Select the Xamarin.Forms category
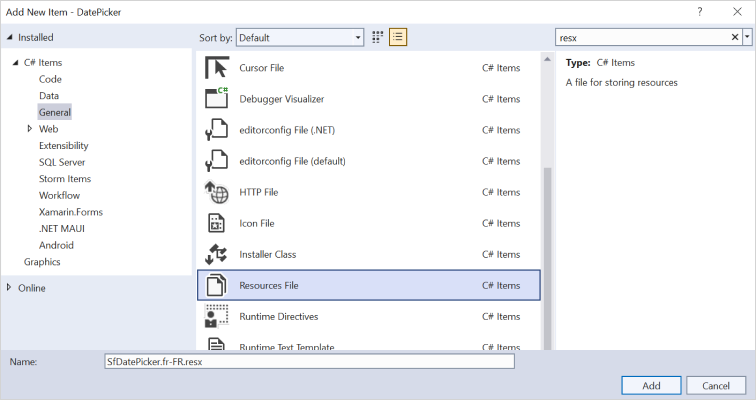This screenshot has height=400, width=756. click(71, 212)
